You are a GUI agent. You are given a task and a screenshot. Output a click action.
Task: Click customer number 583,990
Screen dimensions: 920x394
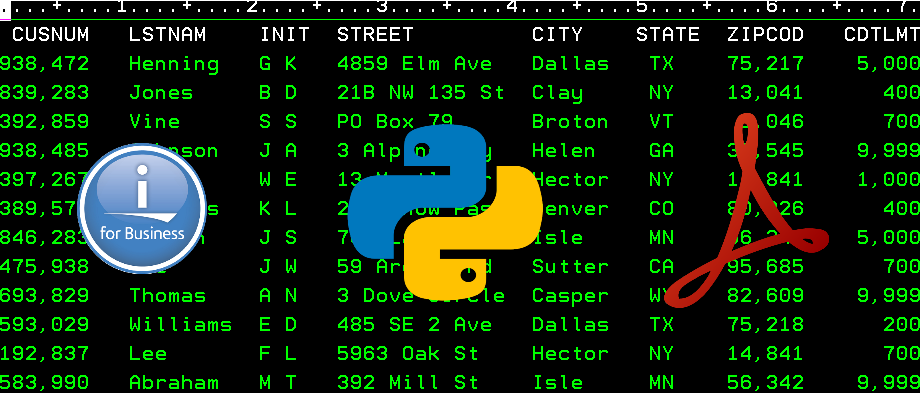[x=45, y=382]
